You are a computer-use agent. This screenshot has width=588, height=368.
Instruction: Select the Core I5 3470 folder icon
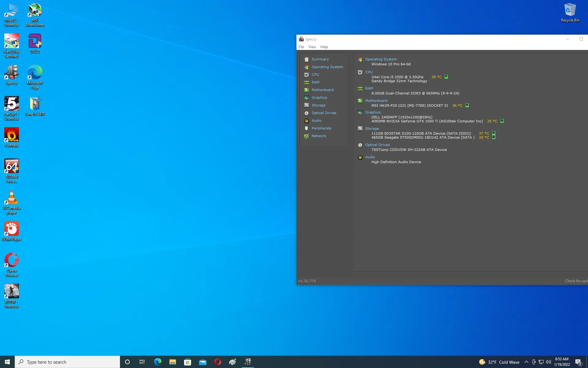pos(35,106)
